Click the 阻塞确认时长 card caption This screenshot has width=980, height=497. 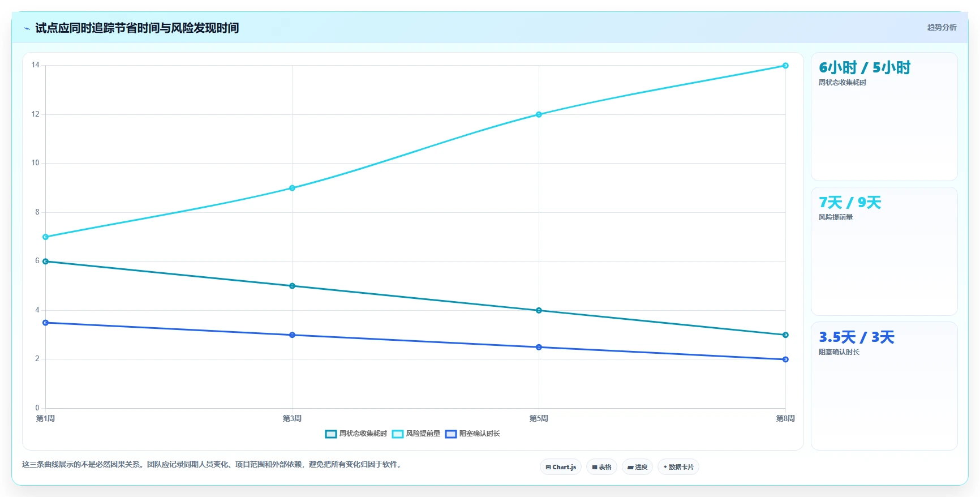pyautogui.click(x=839, y=352)
